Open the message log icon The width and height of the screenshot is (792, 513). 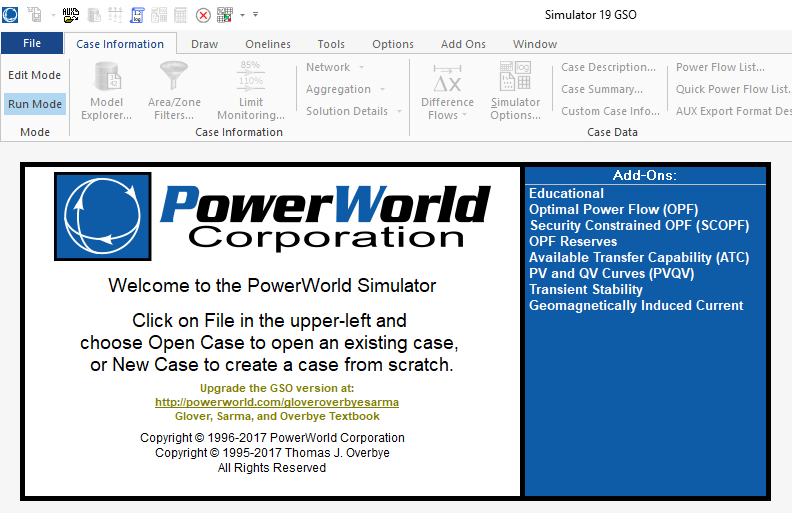[137, 15]
